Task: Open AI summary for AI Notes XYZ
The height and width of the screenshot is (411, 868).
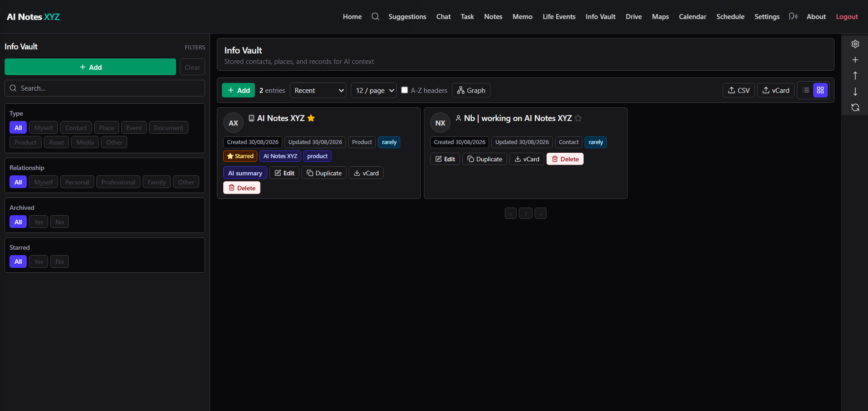Action: (245, 173)
